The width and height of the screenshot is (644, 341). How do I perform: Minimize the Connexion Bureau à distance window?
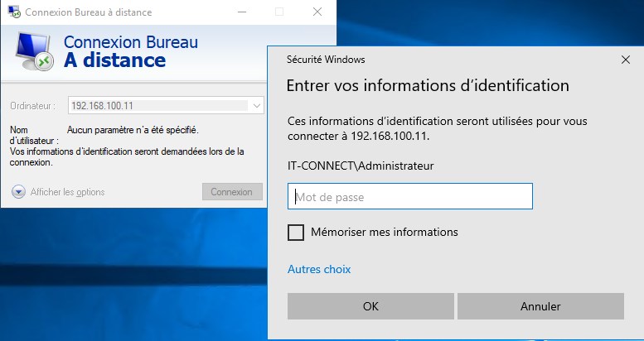(x=241, y=12)
